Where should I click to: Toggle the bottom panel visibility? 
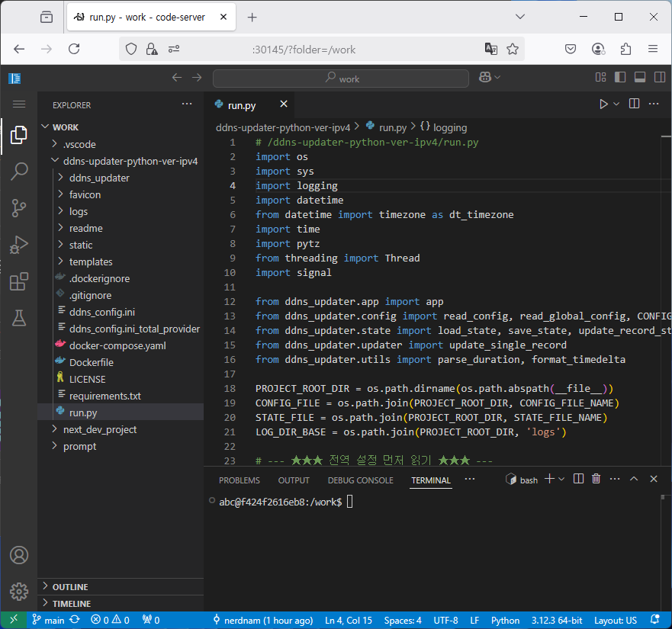(x=641, y=77)
